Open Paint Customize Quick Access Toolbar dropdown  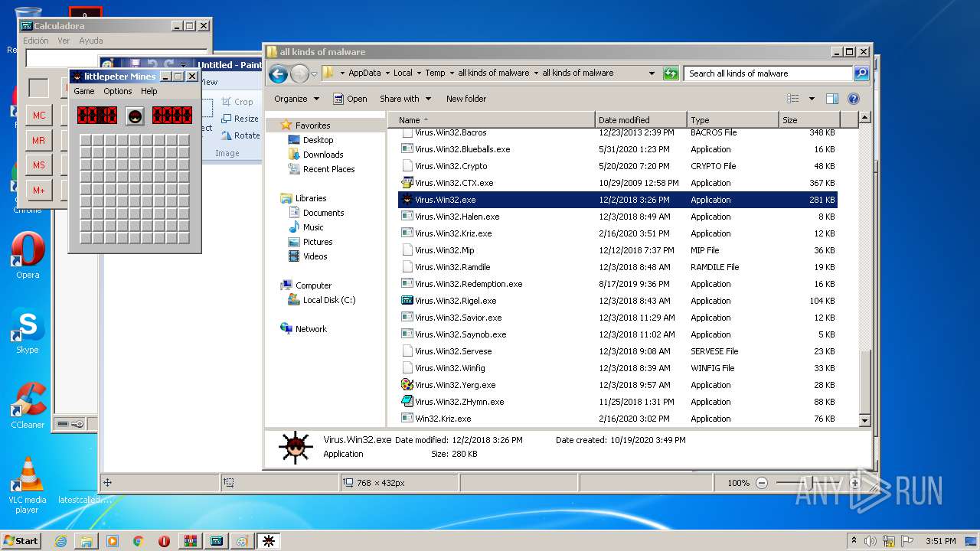coord(184,65)
